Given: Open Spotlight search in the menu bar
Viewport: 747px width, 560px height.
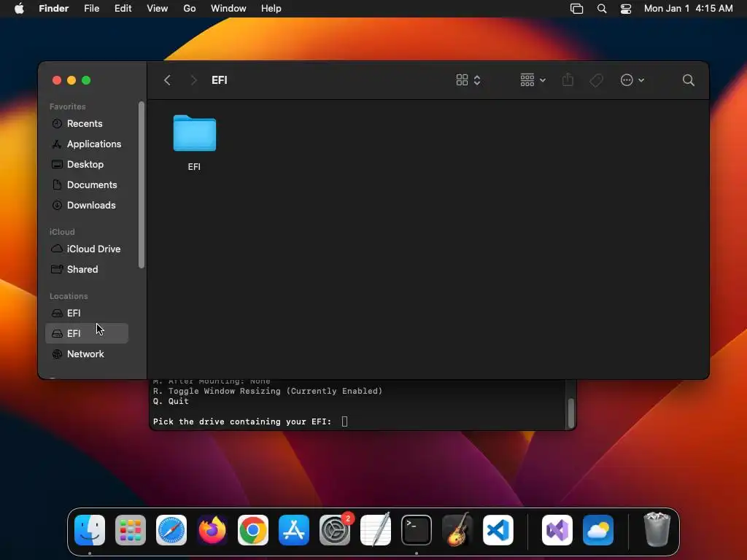Looking at the screenshot, I should pyautogui.click(x=602, y=9).
